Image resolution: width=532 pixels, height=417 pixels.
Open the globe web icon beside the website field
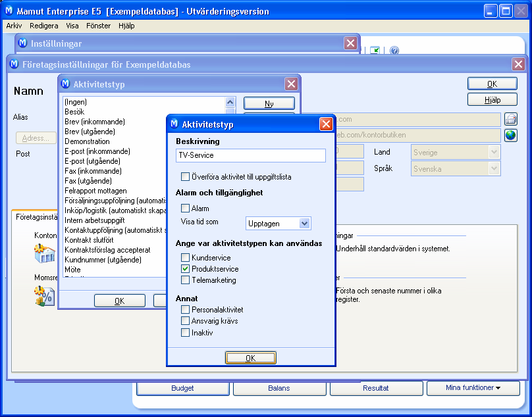tap(511, 135)
